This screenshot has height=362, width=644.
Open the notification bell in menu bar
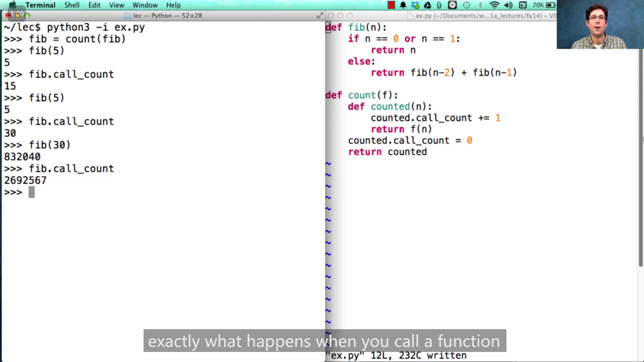(x=403, y=5)
